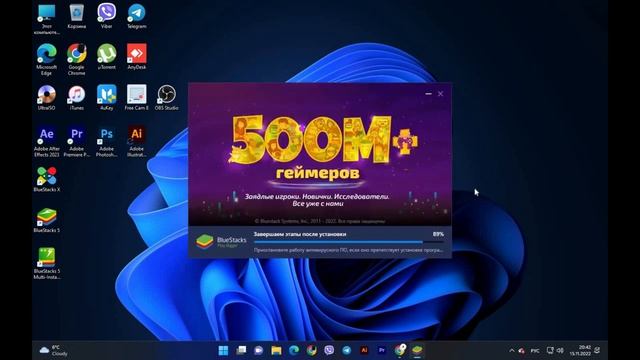This screenshot has width=640, height=360.
Task: Click the 89% progress percentage
Action: [438, 234]
